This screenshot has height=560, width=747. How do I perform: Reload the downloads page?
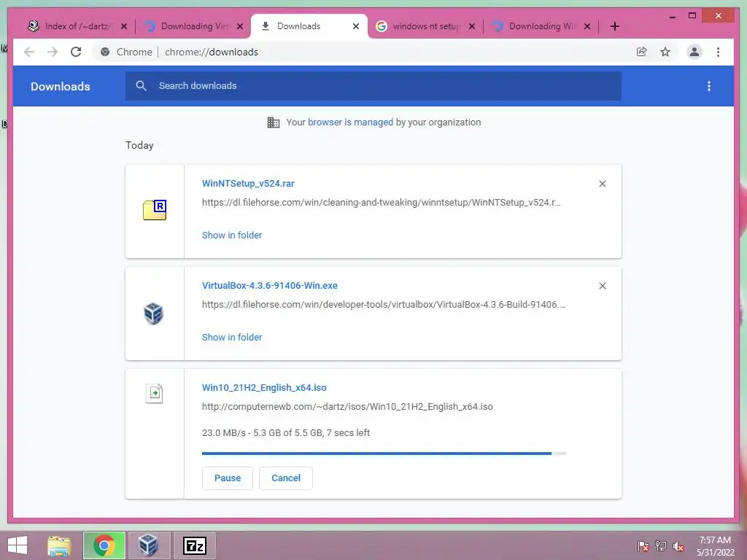(x=76, y=52)
